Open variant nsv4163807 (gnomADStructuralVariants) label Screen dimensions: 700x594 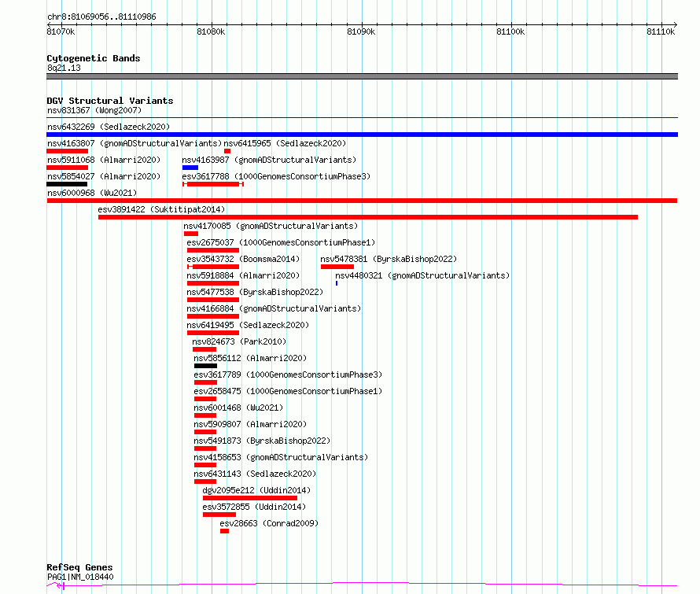134,143
